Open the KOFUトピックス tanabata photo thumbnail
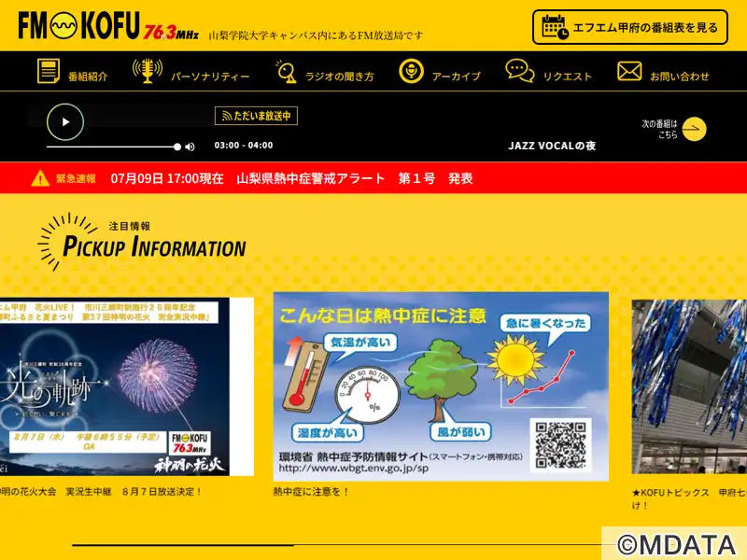Viewport: 747px width, 560px height. pyautogui.click(x=689, y=386)
